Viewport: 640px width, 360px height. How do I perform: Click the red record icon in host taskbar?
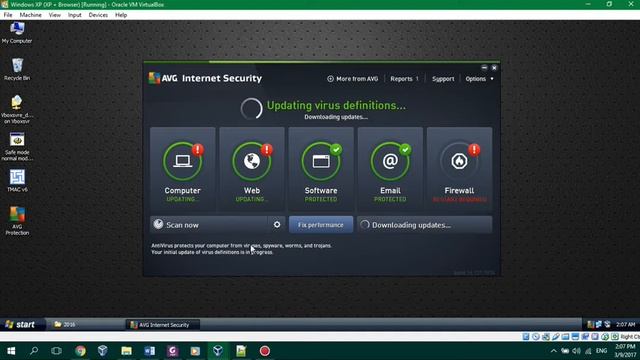point(264,351)
